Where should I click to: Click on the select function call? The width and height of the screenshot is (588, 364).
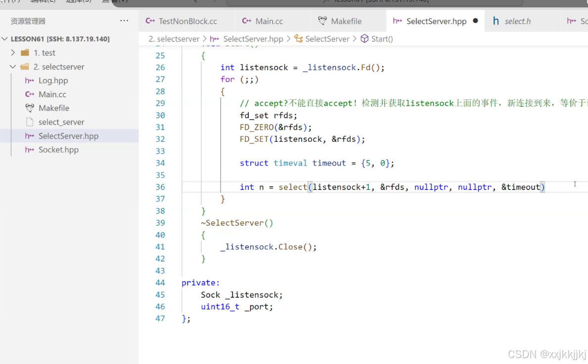coord(292,187)
